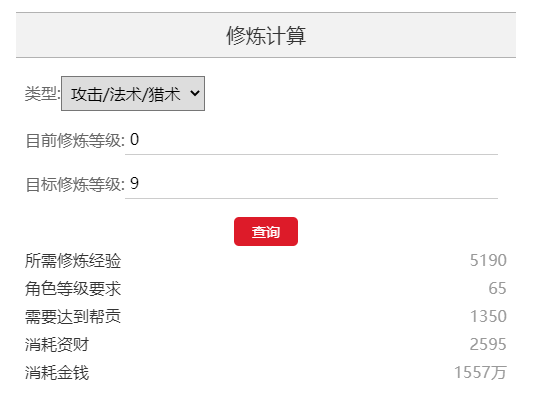
Task: Focus the 目前修炼等级 input field
Action: click(311, 140)
